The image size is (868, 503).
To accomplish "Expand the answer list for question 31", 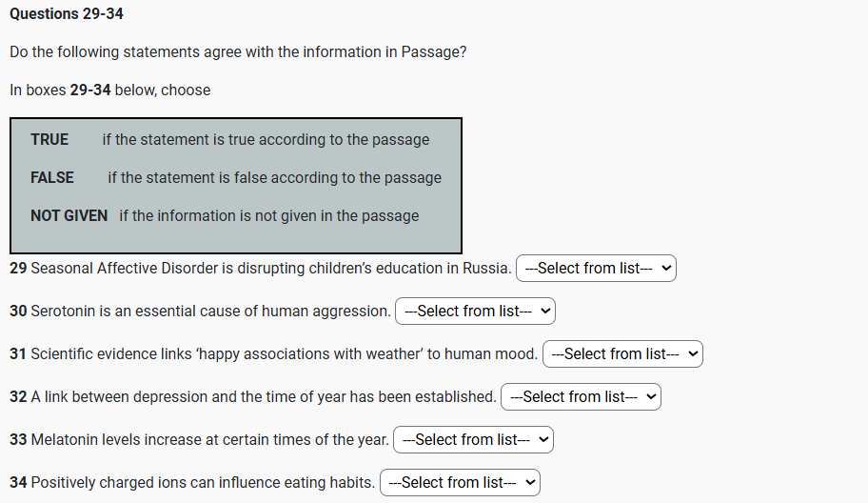I will pos(622,354).
